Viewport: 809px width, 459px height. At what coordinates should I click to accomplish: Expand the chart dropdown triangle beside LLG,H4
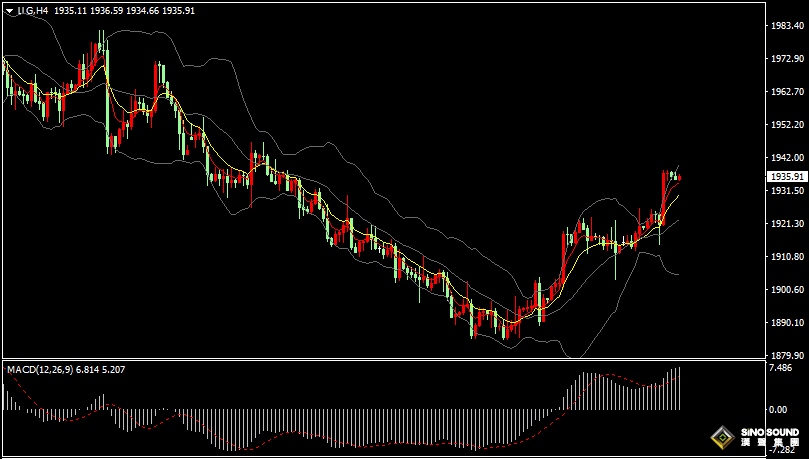pyautogui.click(x=9, y=10)
